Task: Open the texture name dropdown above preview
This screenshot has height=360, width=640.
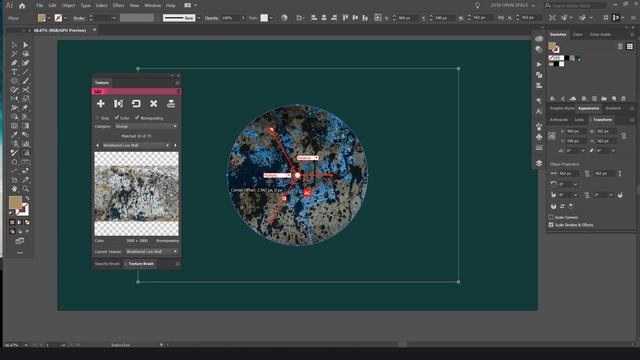Action: (136, 145)
